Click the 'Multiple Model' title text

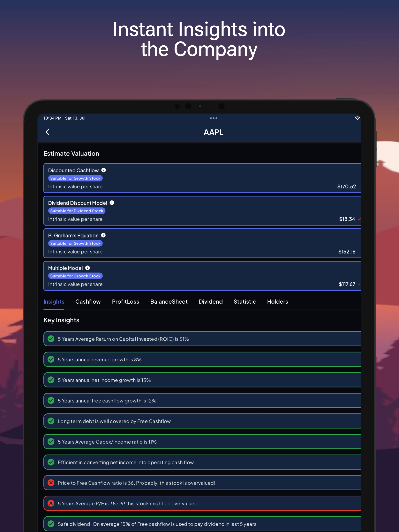click(x=65, y=268)
